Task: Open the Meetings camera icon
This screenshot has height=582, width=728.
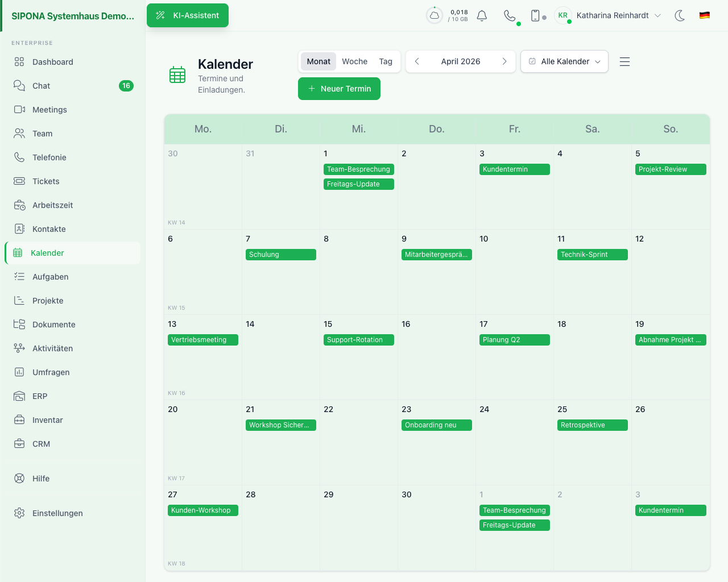Action: [x=19, y=110]
